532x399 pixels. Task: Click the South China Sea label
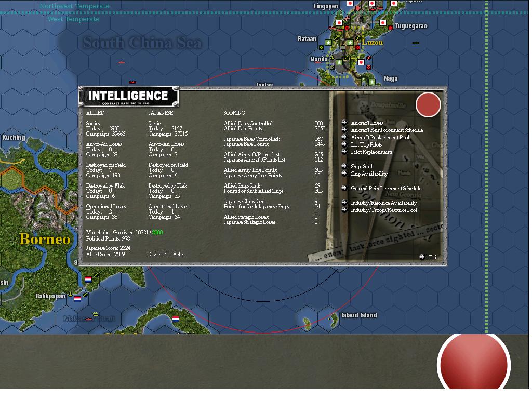pyautogui.click(x=142, y=43)
